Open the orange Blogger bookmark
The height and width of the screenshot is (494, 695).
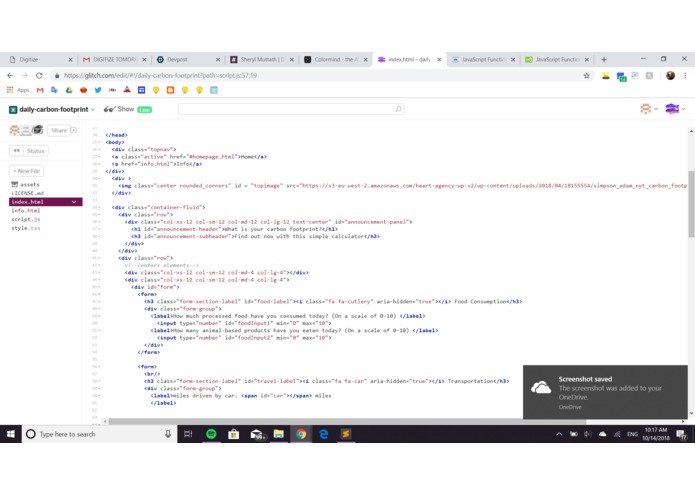coord(170,90)
